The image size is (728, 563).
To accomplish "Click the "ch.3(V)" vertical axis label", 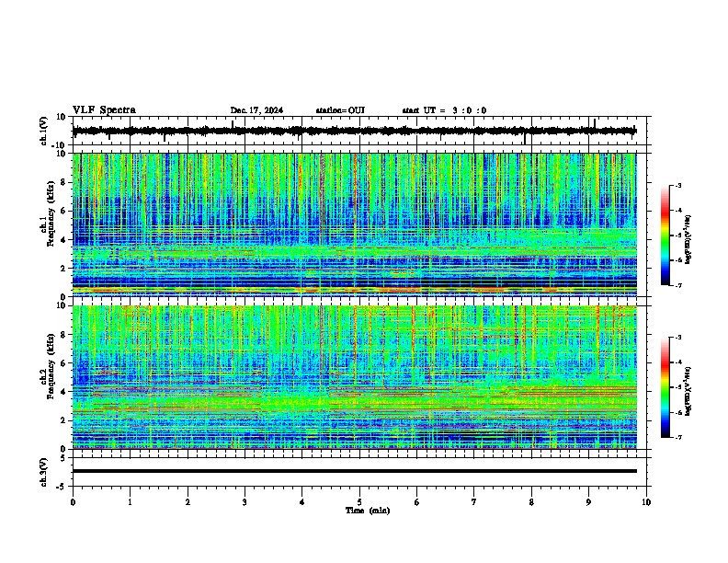I will point(44,473).
